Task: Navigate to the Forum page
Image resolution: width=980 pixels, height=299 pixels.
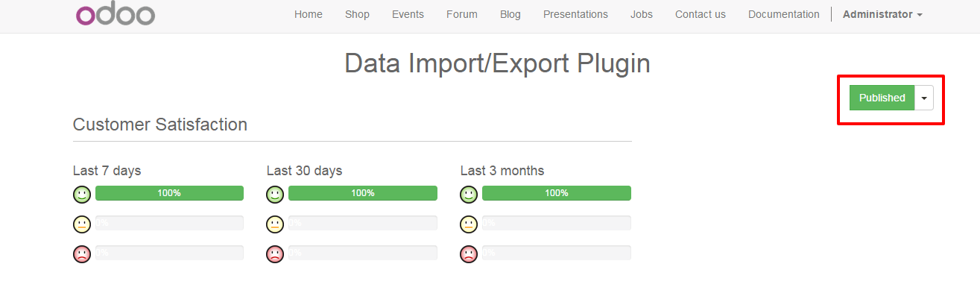Action: (461, 14)
